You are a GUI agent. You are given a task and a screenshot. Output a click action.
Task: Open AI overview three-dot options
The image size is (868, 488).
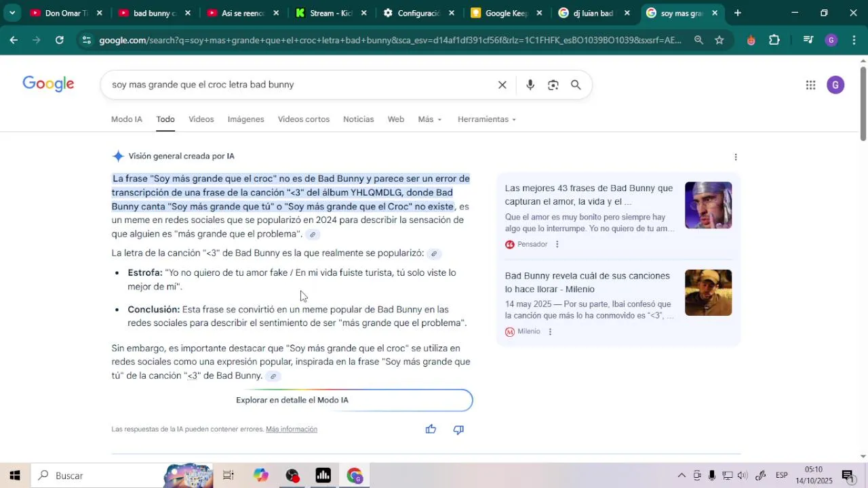click(736, 157)
